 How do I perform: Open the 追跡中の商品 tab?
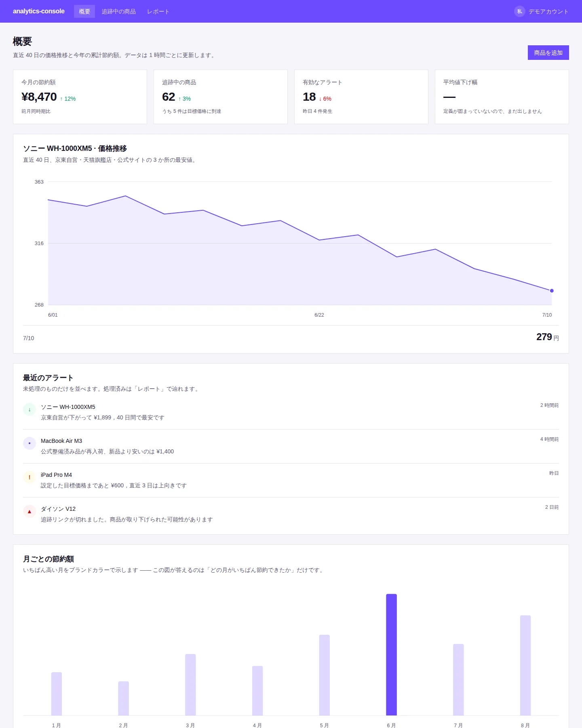119,11
